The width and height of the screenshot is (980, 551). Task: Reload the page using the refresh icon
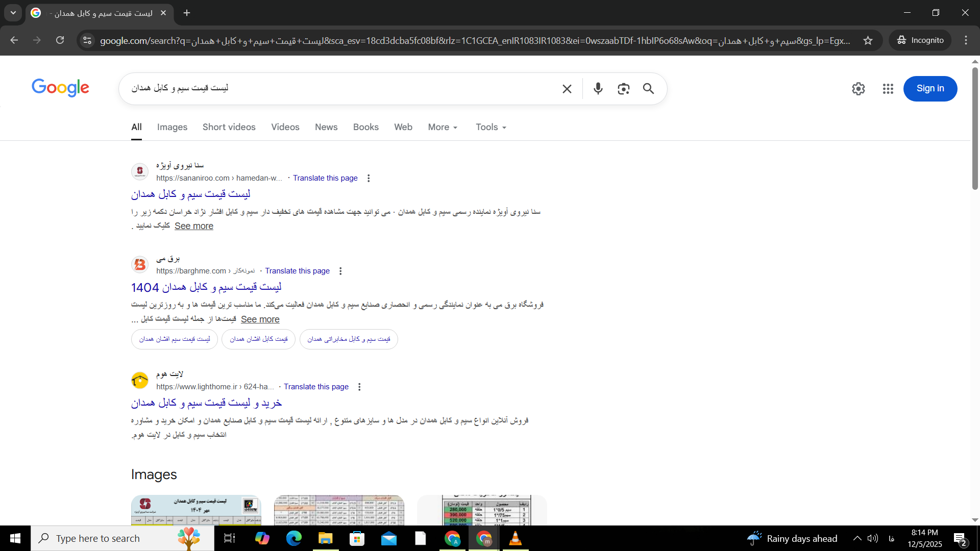(60, 40)
